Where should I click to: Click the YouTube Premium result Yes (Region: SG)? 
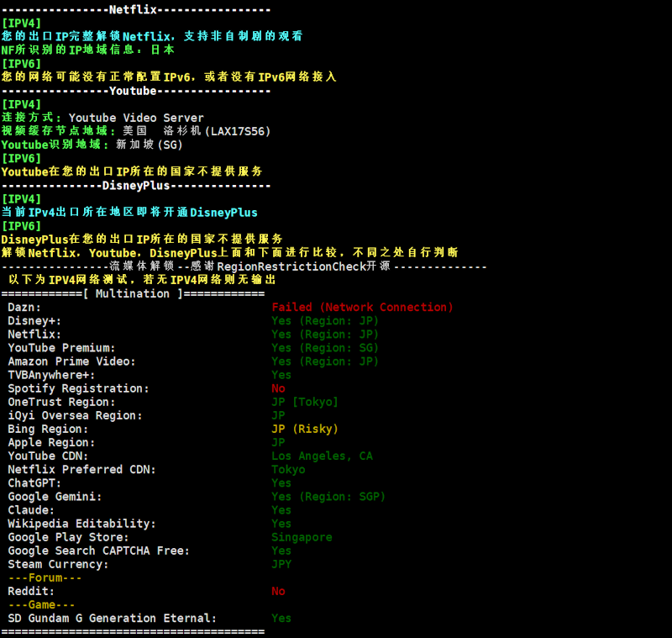tap(325, 348)
